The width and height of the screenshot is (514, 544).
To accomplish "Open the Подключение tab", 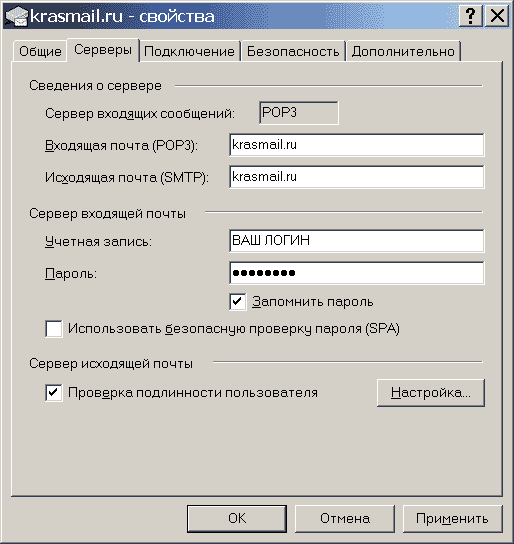I will (x=189, y=51).
